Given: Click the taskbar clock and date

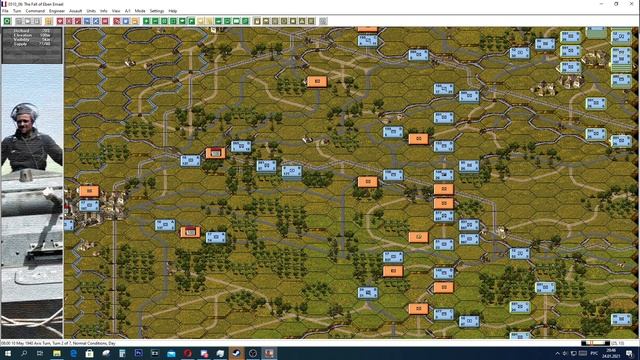Looking at the screenshot, I should (x=611, y=353).
